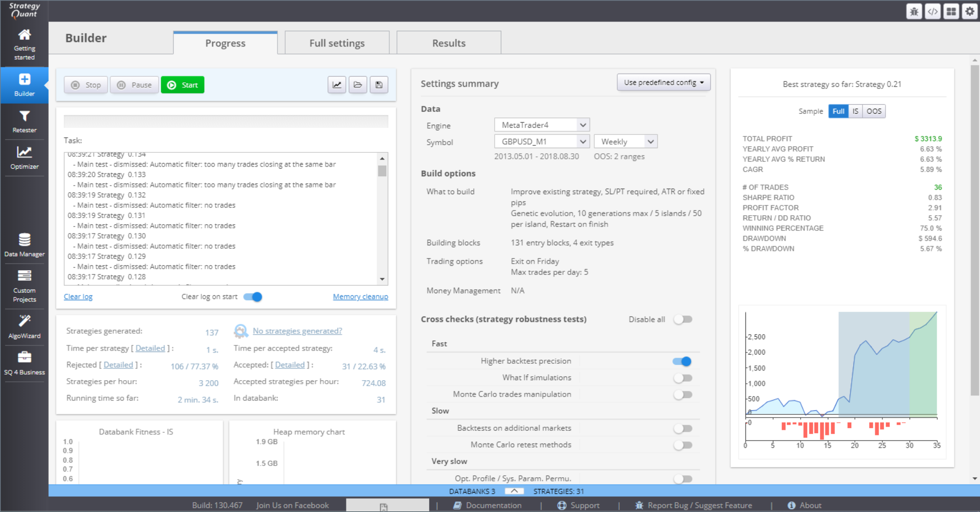Open Detailed link for Rejected
Viewport: 980px width, 512px height.
coord(118,365)
